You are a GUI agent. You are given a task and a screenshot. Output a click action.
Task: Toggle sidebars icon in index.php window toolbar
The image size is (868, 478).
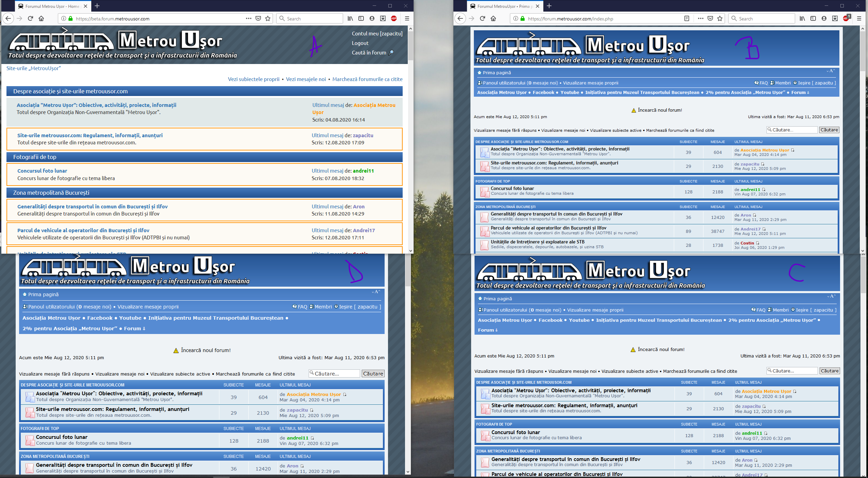point(813,18)
